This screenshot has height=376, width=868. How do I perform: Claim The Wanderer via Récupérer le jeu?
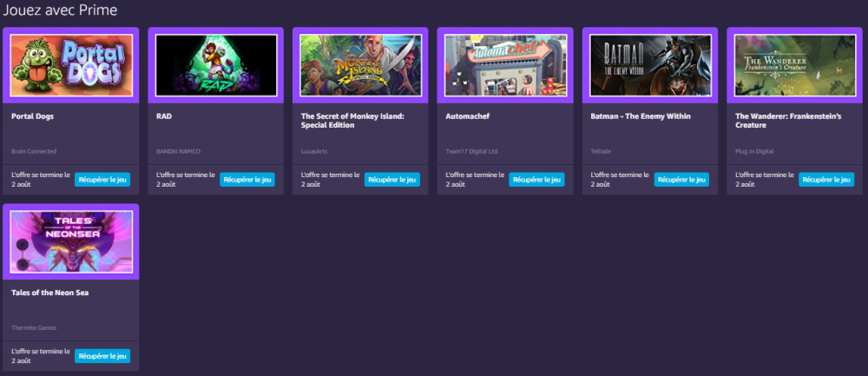[x=826, y=180]
